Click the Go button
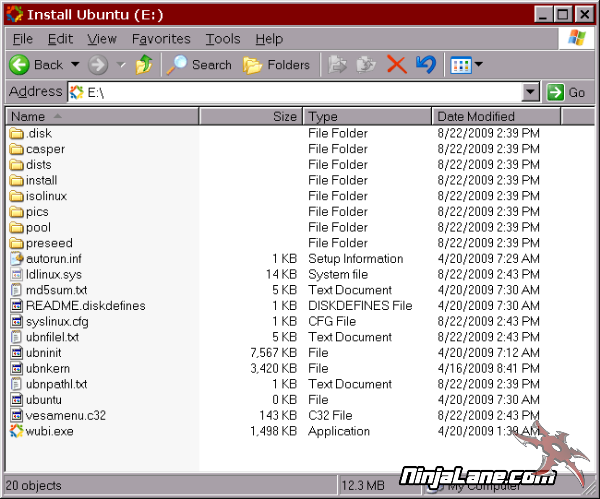Image resolution: width=600 pixels, height=499 pixels. pyautogui.click(x=567, y=92)
